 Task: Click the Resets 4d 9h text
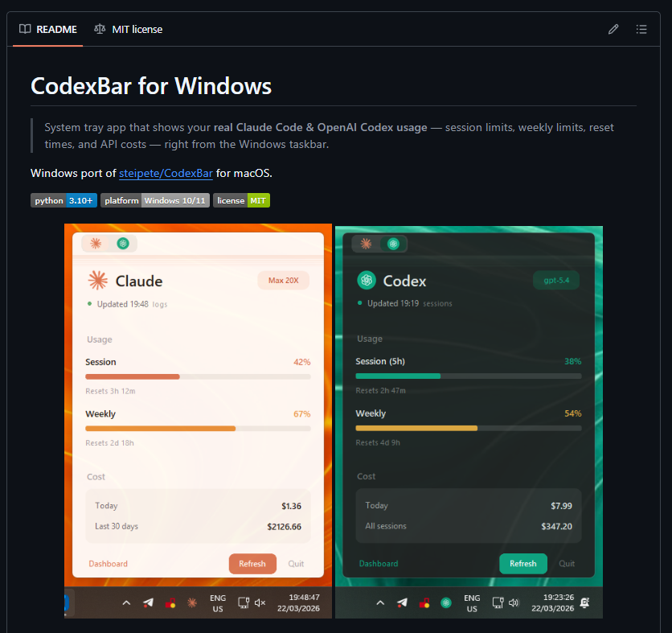[x=378, y=442]
